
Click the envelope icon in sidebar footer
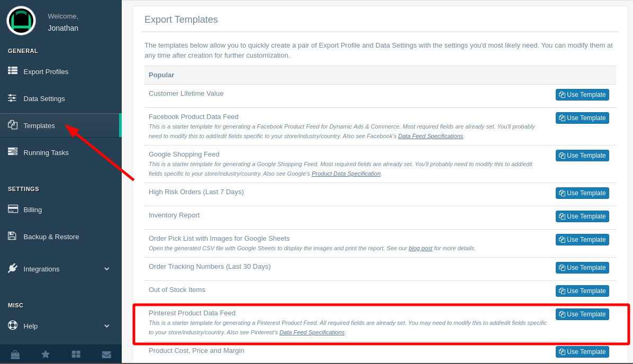[106, 354]
